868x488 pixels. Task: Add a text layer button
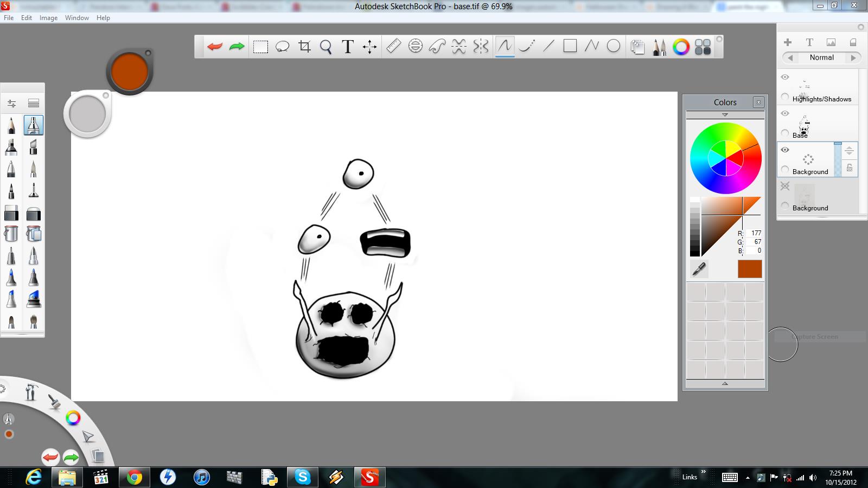[809, 42]
